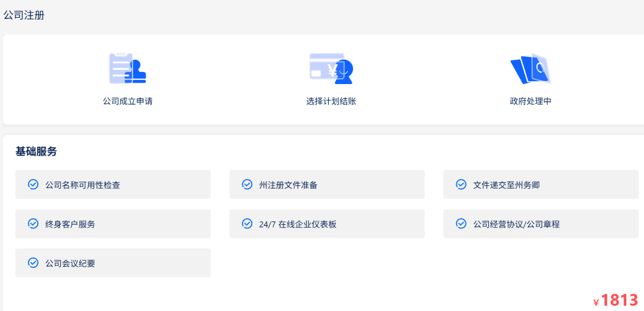Click the 公司名称可用性检查 service text
644x311 pixels.
(x=83, y=185)
